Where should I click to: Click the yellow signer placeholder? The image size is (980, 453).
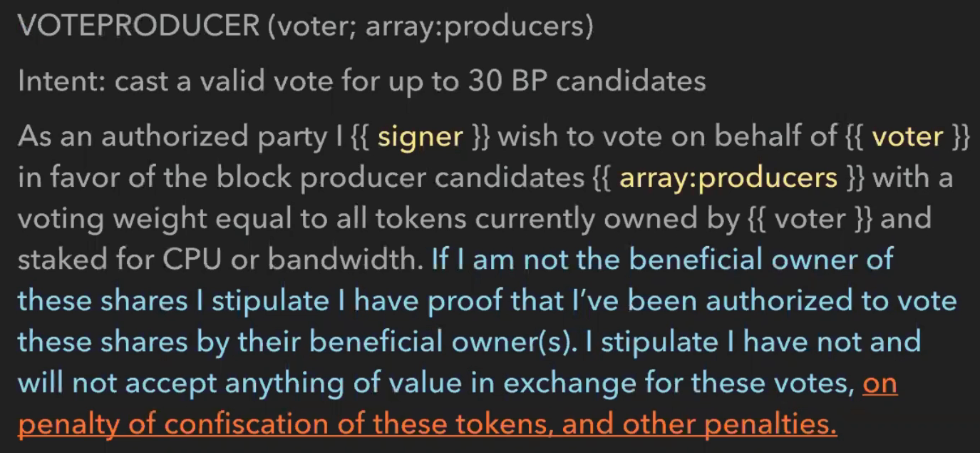[x=421, y=136]
